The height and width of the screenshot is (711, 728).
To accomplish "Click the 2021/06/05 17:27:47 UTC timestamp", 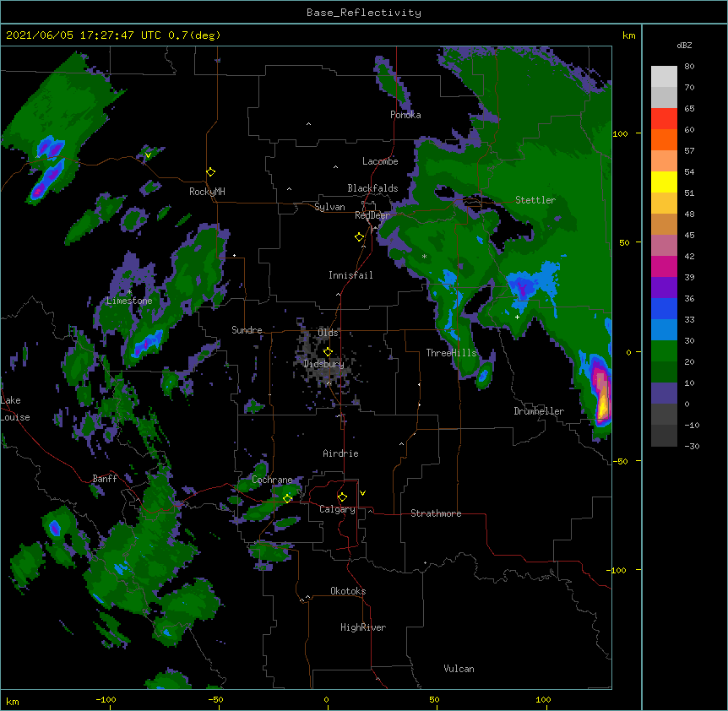I will click(x=84, y=35).
